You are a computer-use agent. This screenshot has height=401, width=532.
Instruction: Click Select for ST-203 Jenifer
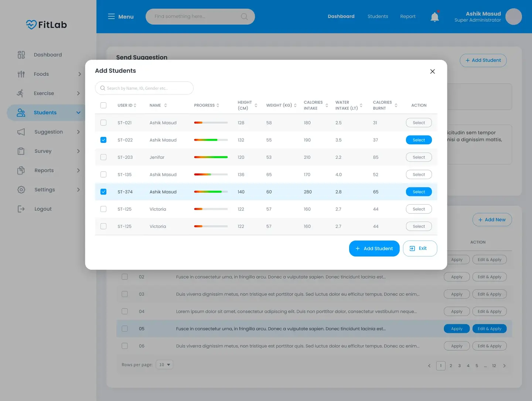[x=419, y=157]
